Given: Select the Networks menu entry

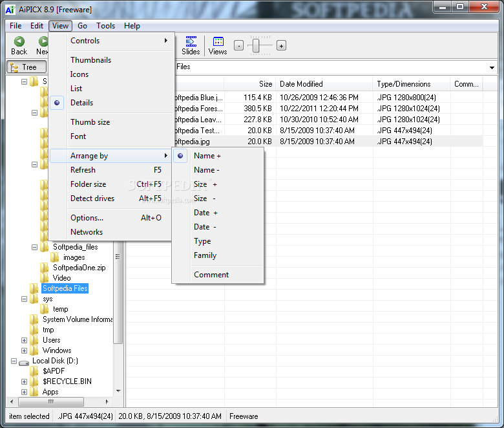Looking at the screenshot, I should 111,232.
